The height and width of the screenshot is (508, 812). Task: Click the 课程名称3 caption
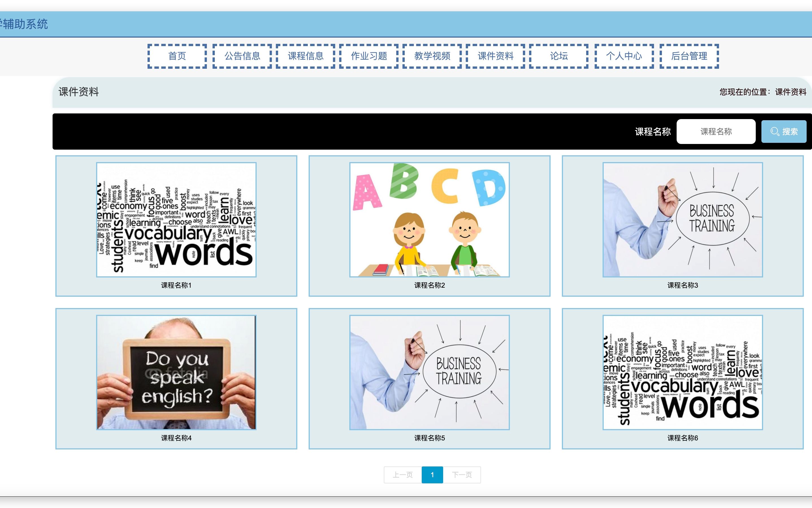[x=683, y=285]
